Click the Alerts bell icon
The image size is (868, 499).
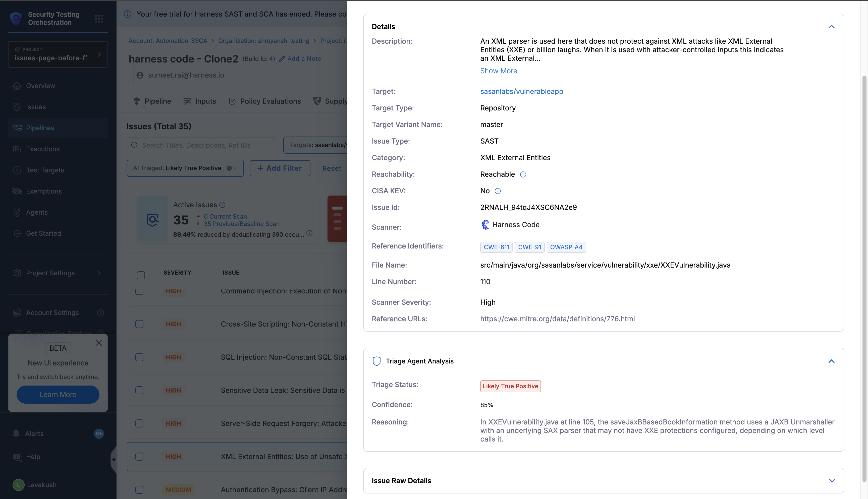pyautogui.click(x=16, y=433)
